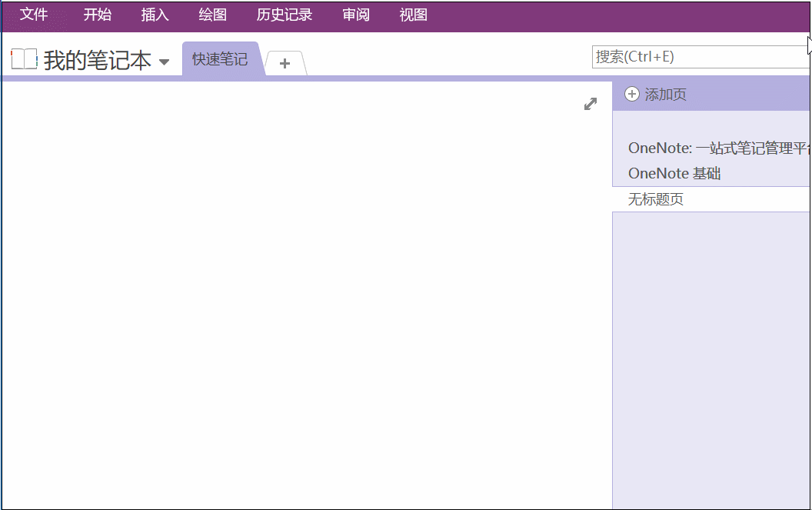Go to the 历史记录 tab

click(285, 15)
